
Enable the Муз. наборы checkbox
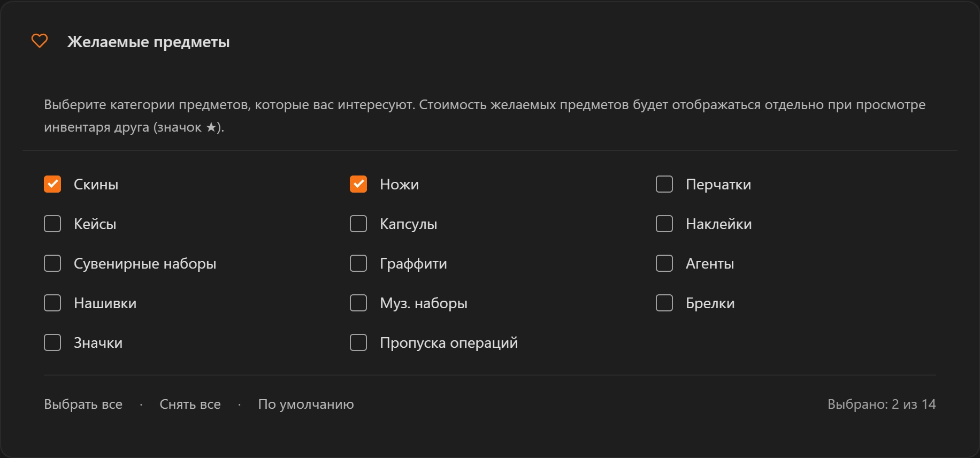pos(358,303)
